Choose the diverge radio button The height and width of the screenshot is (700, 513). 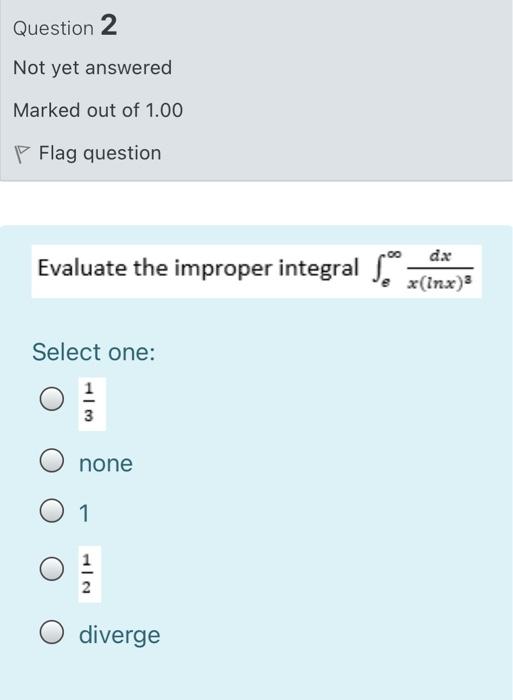click(x=52, y=632)
